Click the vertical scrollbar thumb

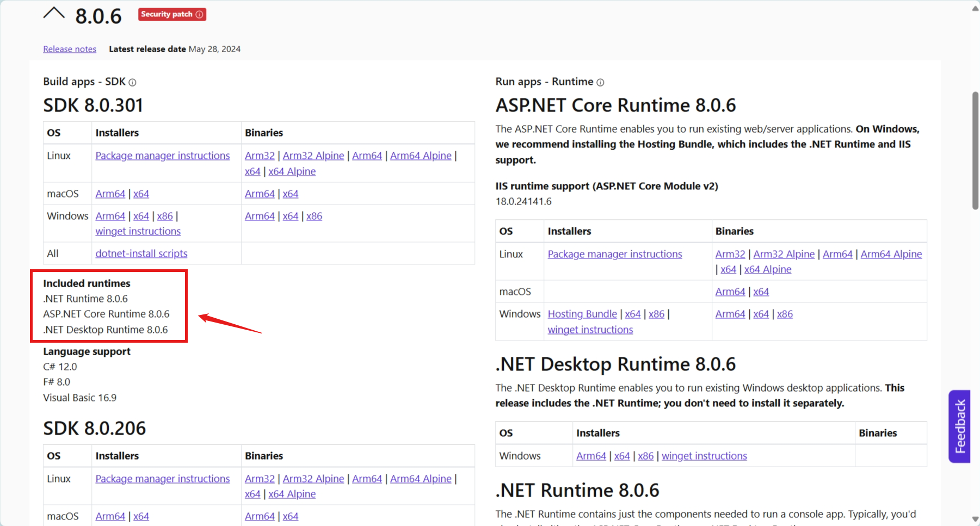975,151
